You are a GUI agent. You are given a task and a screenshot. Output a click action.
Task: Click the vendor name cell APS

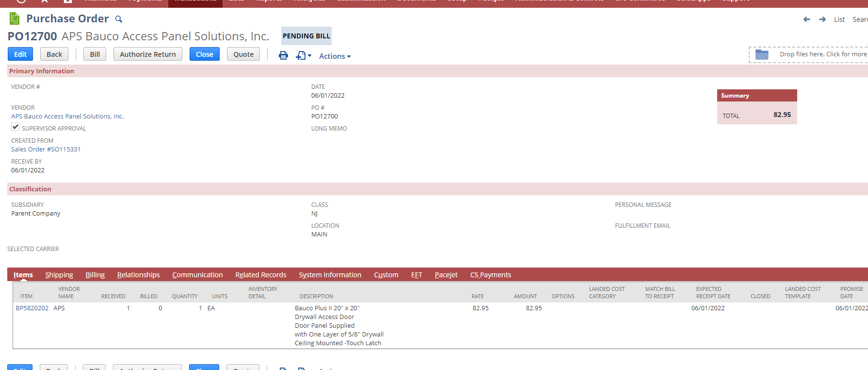tap(59, 308)
